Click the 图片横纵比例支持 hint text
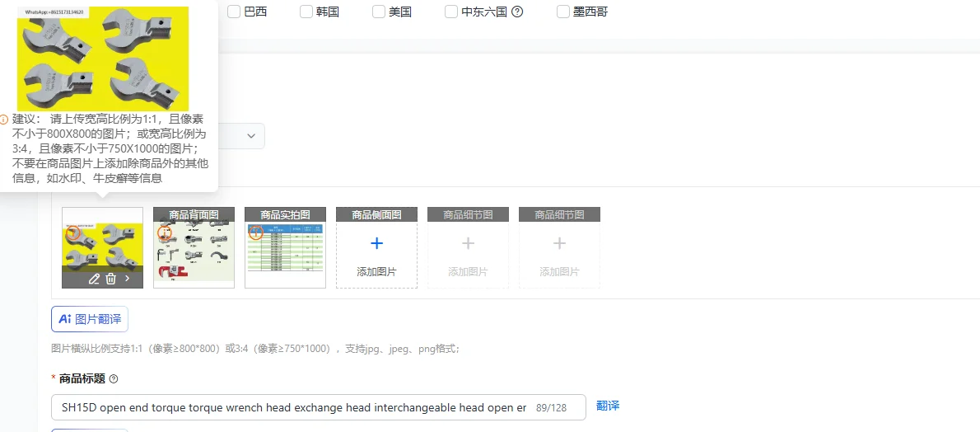The height and width of the screenshot is (432, 980). [255, 349]
